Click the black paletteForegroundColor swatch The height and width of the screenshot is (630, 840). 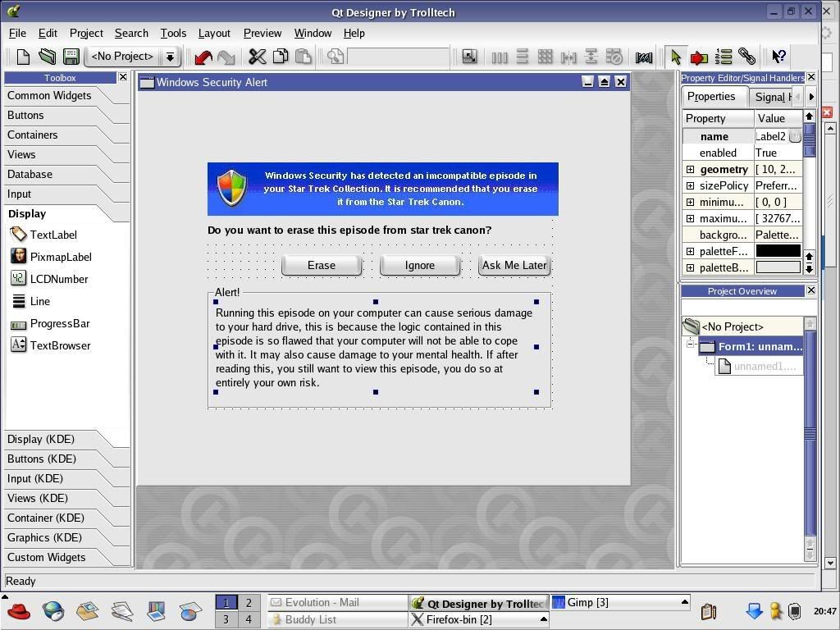point(778,251)
